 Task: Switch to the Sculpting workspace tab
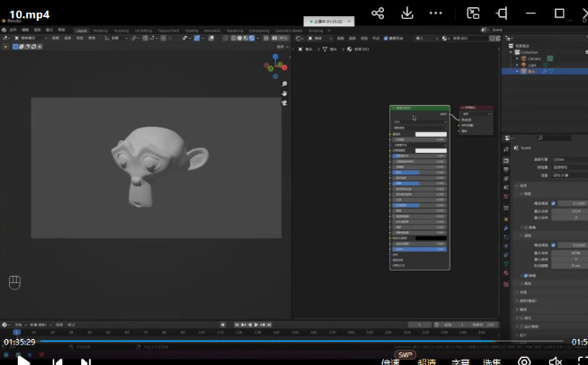[x=121, y=31]
